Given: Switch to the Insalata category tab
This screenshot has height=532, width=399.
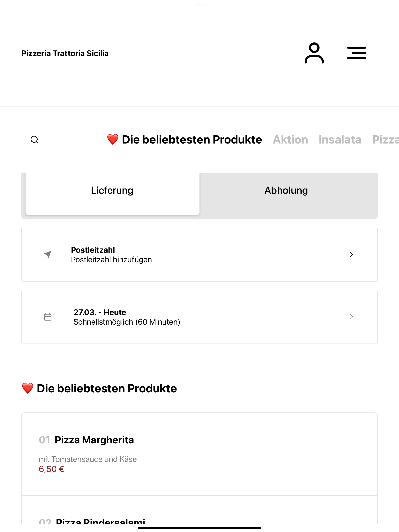Looking at the screenshot, I should (x=340, y=139).
